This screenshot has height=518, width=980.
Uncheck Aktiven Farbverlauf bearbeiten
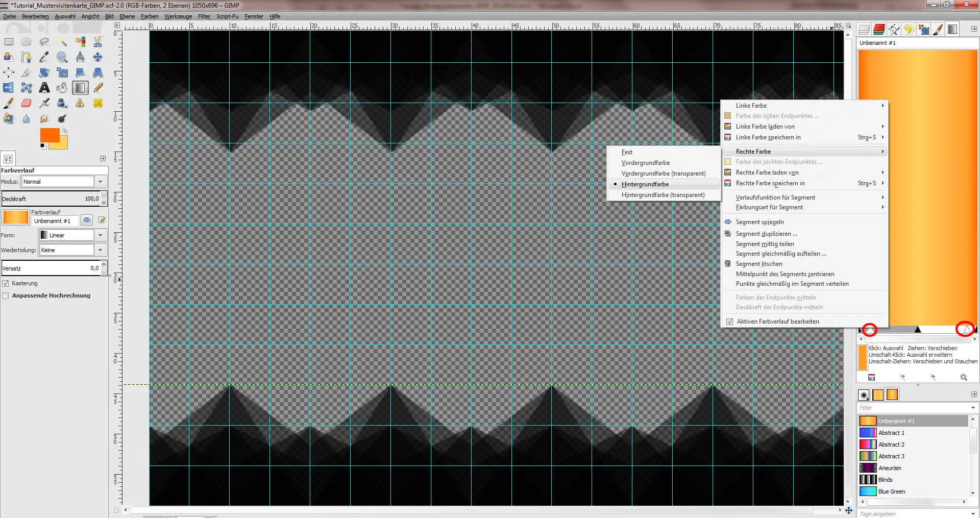[x=730, y=322]
